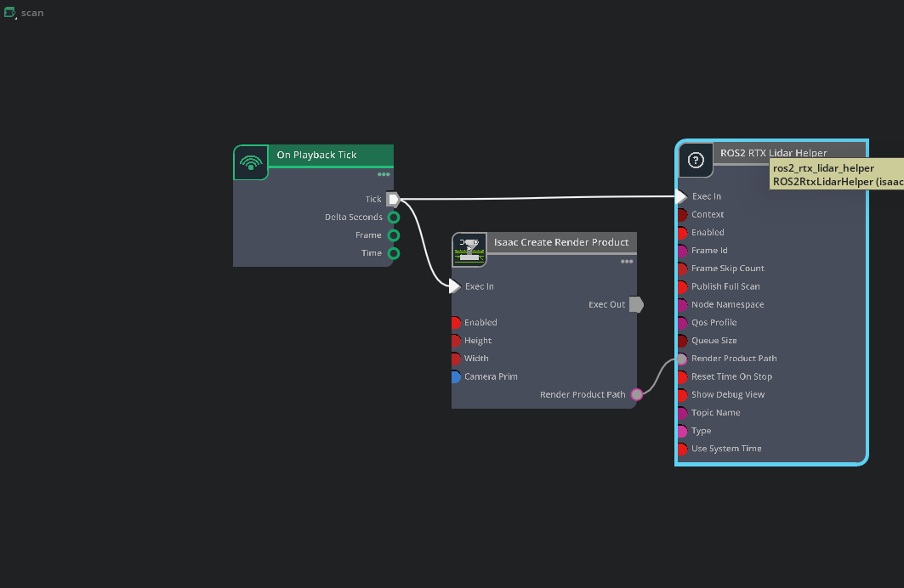
Task: Click the Camera Prim label text
Action: (x=491, y=376)
